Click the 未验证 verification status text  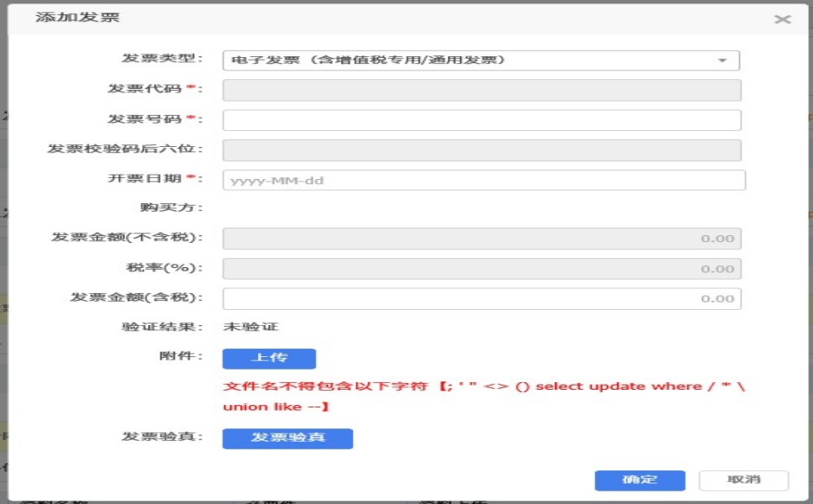tap(251, 327)
